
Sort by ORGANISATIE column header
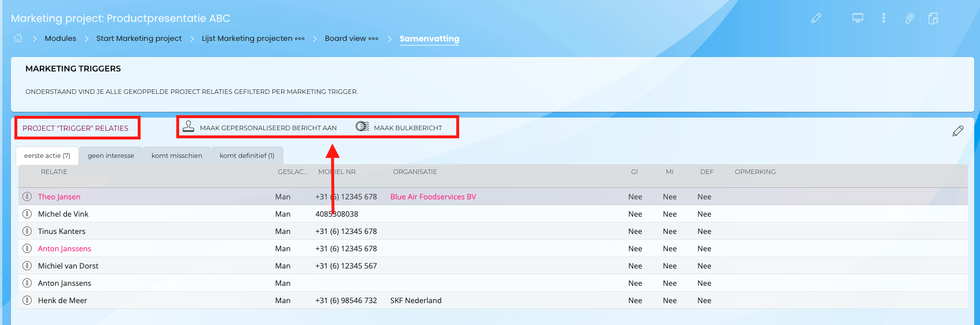tap(415, 172)
